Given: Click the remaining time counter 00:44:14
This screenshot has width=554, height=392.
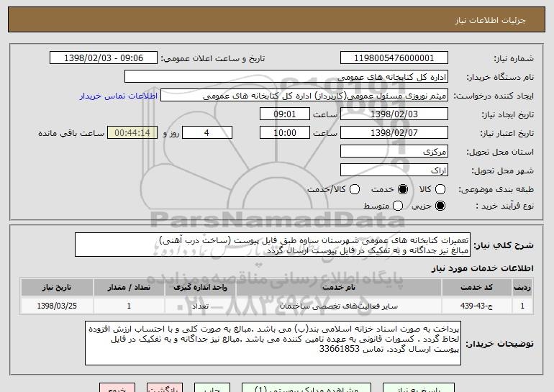Looking at the screenshot, I should 132,133.
